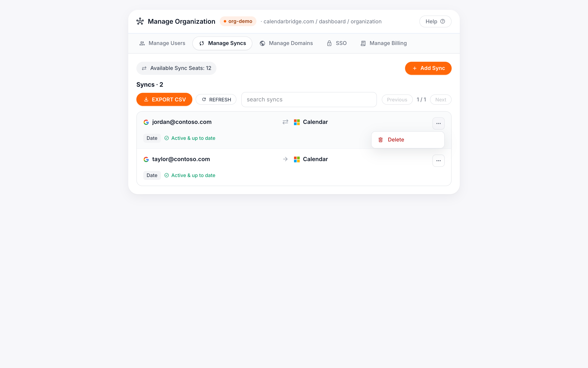Click the two-way sync arrows in jordan's row
588x368 pixels.
coord(285,122)
